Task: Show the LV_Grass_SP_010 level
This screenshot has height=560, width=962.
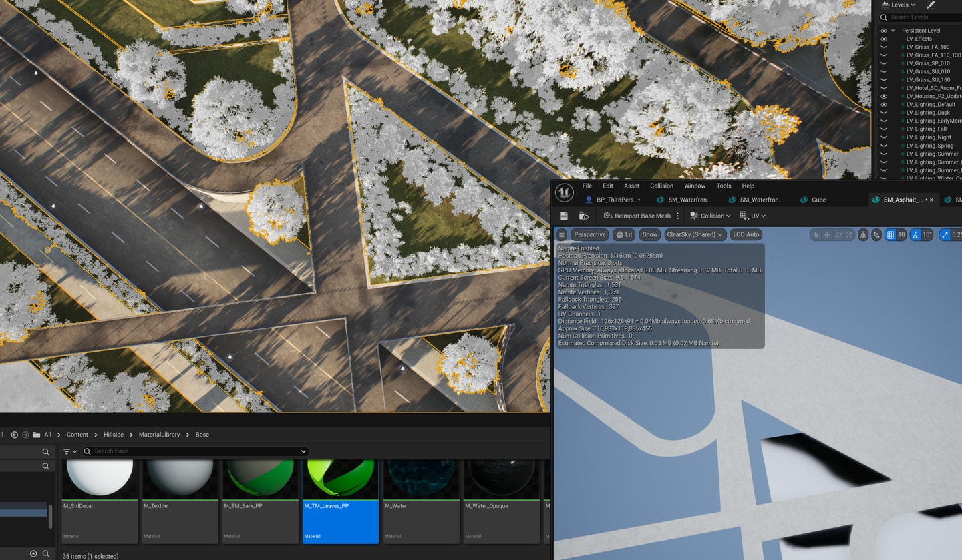Action: (x=884, y=63)
